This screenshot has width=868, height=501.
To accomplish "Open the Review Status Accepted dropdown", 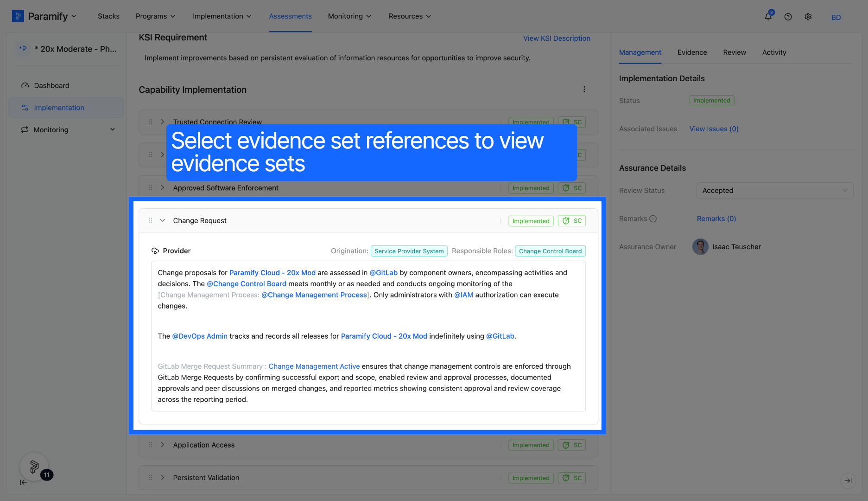I will [x=775, y=191].
